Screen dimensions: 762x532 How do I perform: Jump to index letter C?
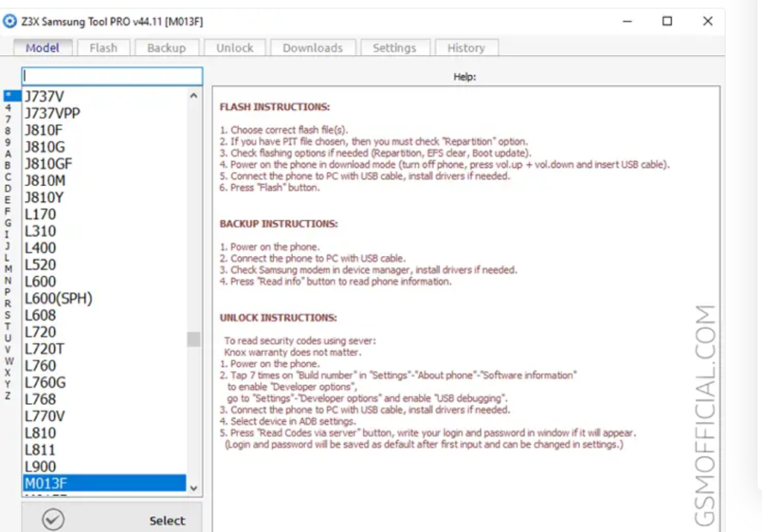point(7,177)
